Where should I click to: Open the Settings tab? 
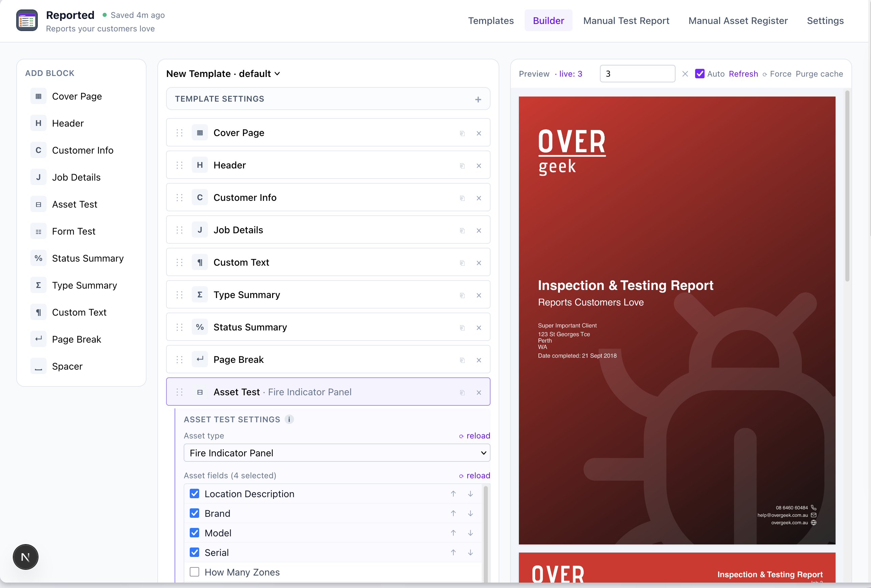(825, 21)
